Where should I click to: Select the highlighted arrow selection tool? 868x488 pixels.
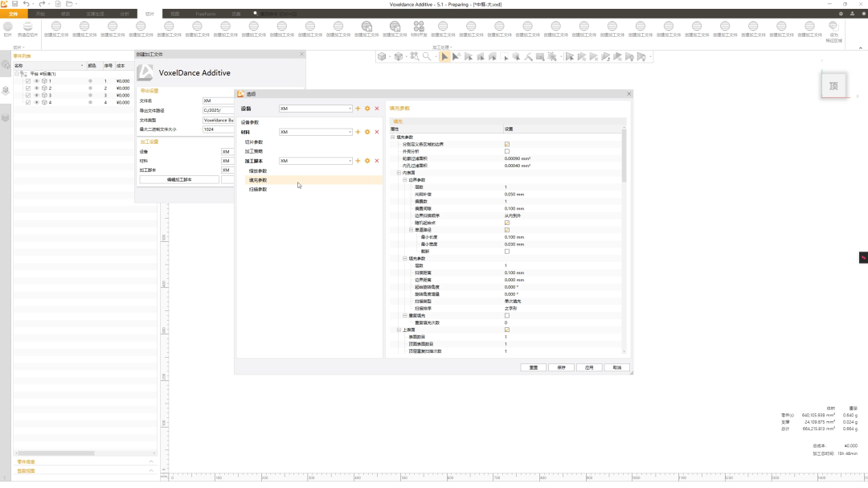tap(444, 56)
